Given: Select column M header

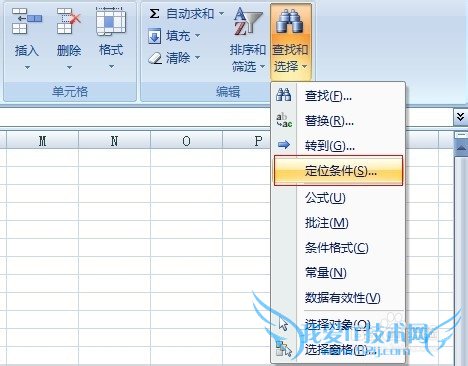Looking at the screenshot, I should pyautogui.click(x=42, y=140).
